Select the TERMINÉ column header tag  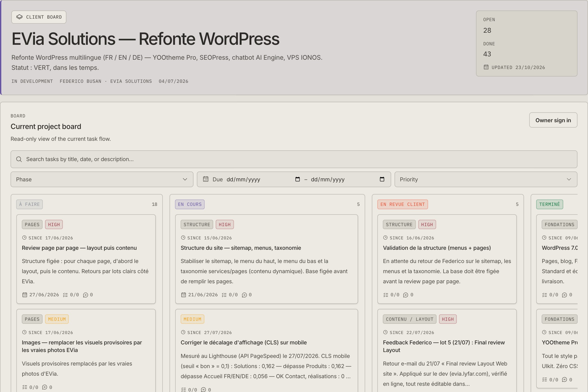(x=550, y=204)
